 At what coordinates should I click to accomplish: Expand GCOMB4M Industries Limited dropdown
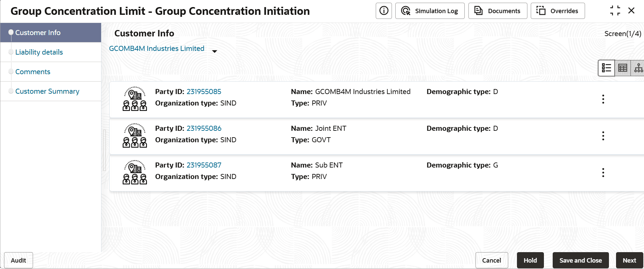(x=215, y=51)
